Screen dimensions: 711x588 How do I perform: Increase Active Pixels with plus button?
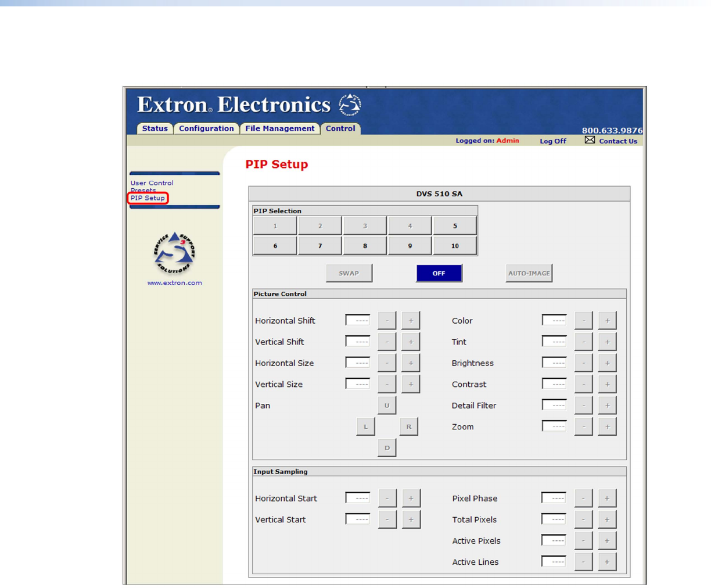point(607,541)
